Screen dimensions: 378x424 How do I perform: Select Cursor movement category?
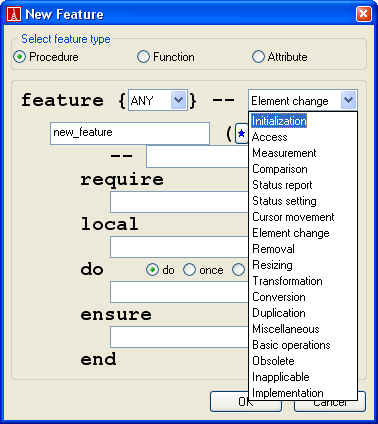[x=303, y=217]
